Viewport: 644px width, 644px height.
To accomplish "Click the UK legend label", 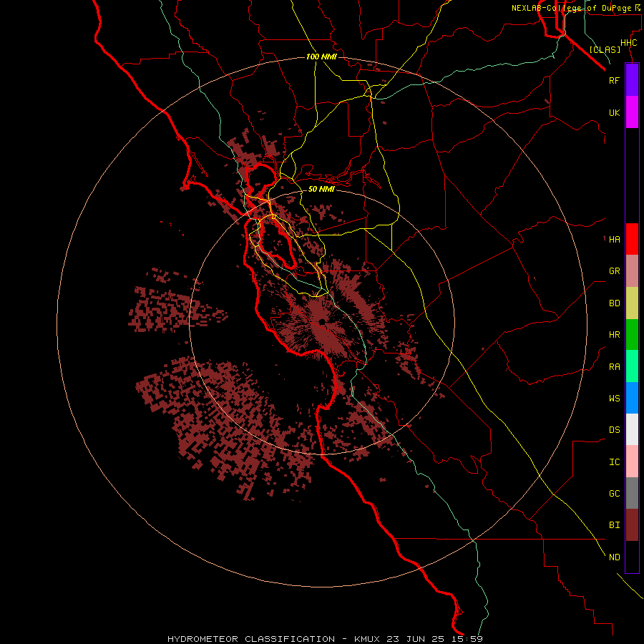I will coord(614,112).
